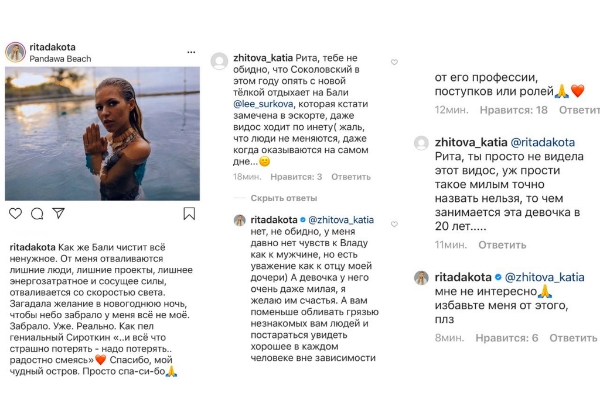600x420 pixels.
Task: Open @zhitova_katia mention in the 8мин. reply
Action: 545,277
